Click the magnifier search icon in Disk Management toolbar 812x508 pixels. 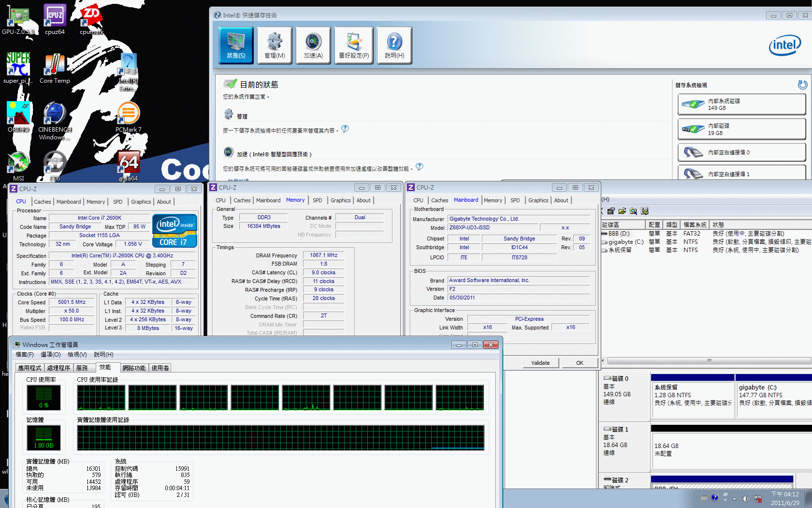click(633, 211)
